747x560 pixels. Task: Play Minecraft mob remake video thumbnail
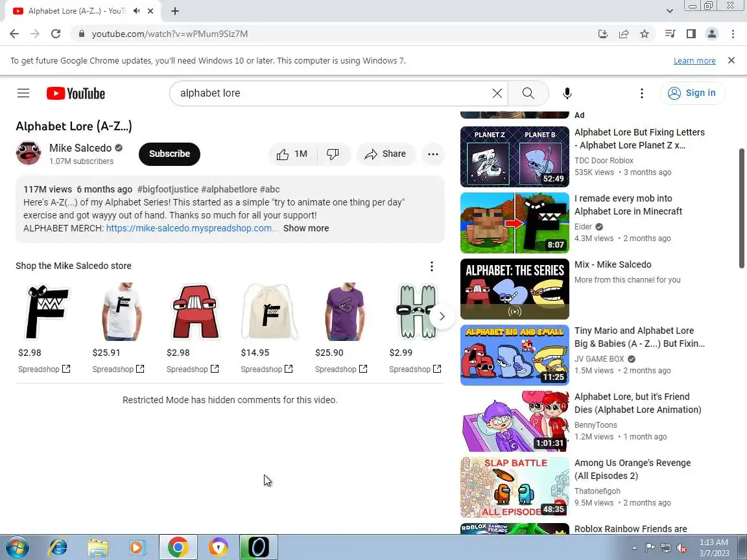tap(514, 223)
